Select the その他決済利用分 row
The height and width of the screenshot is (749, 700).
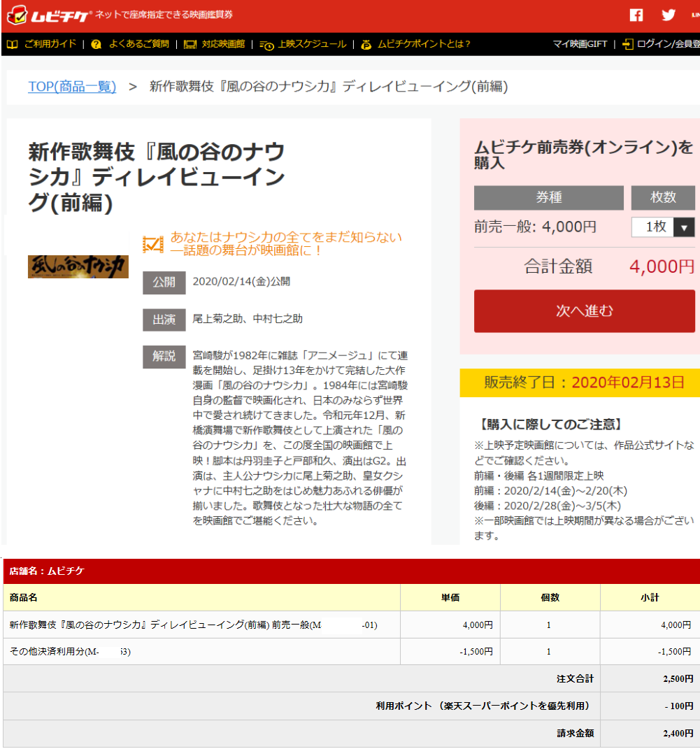[352, 652]
